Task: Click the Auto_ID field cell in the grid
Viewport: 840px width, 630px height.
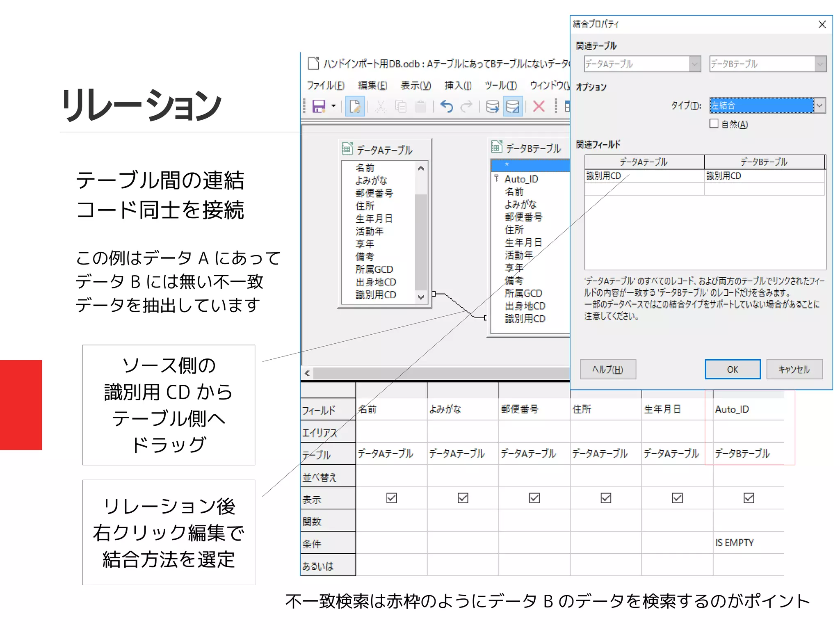Action: [x=749, y=409]
